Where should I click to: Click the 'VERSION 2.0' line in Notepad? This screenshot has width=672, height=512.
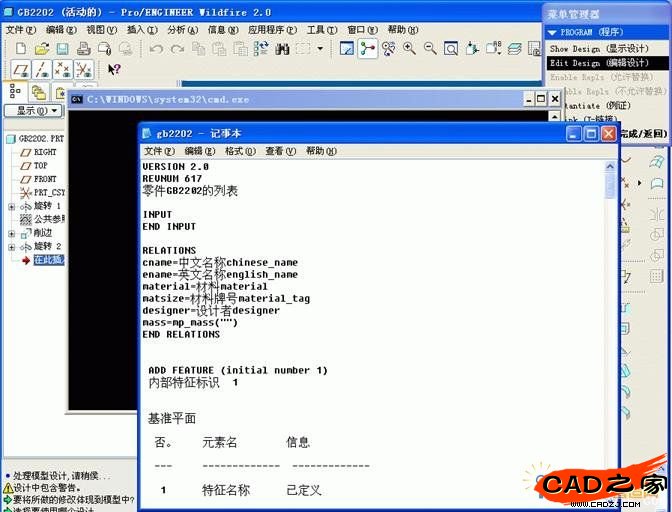175,166
